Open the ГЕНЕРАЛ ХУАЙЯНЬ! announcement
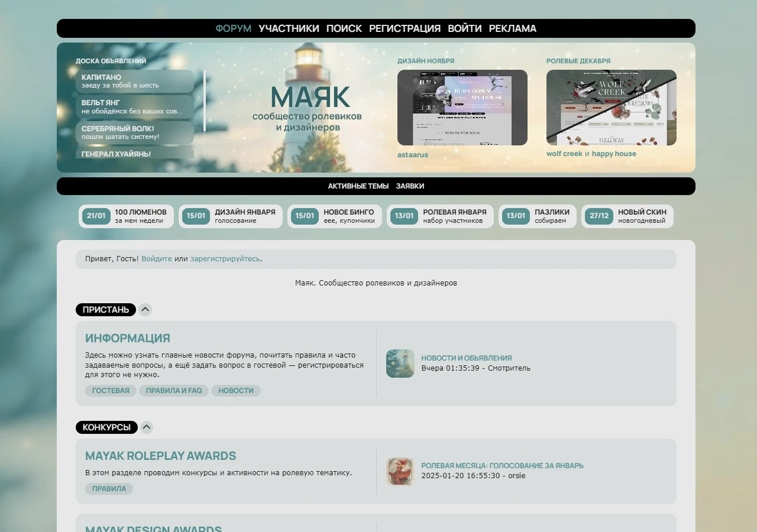Screen dimensions: 757x532 pyautogui.click(x=135, y=153)
